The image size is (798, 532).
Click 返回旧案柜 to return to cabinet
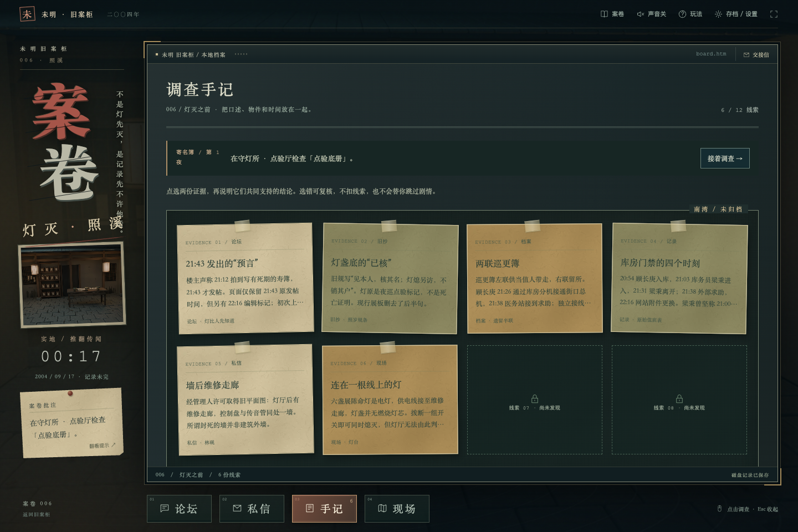(36, 515)
